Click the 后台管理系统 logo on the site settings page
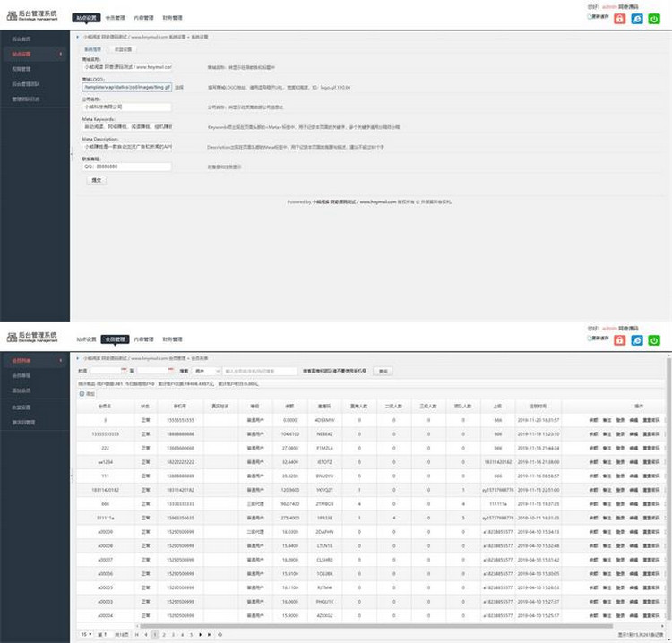Screen dimensions: 672x643 coord(31,16)
